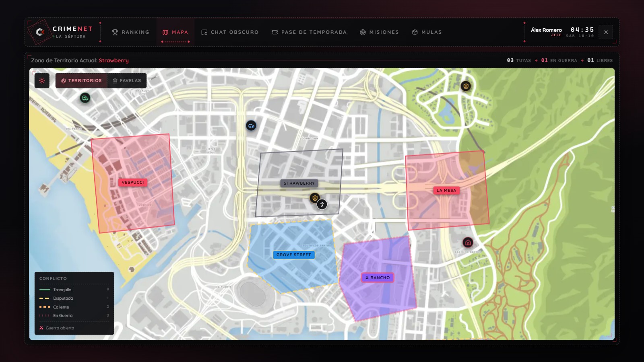Click Guerra abierta legend entry
The height and width of the screenshot is (362, 644).
pyautogui.click(x=57, y=328)
